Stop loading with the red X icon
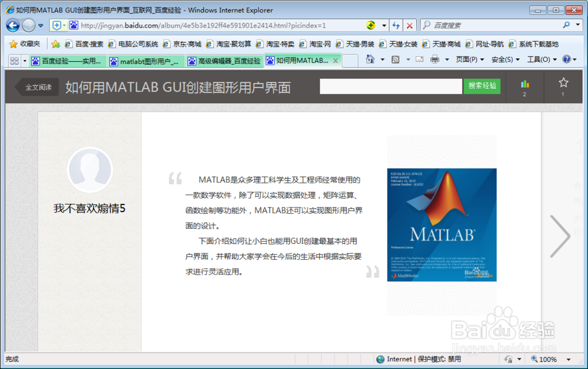 pyautogui.click(x=410, y=25)
